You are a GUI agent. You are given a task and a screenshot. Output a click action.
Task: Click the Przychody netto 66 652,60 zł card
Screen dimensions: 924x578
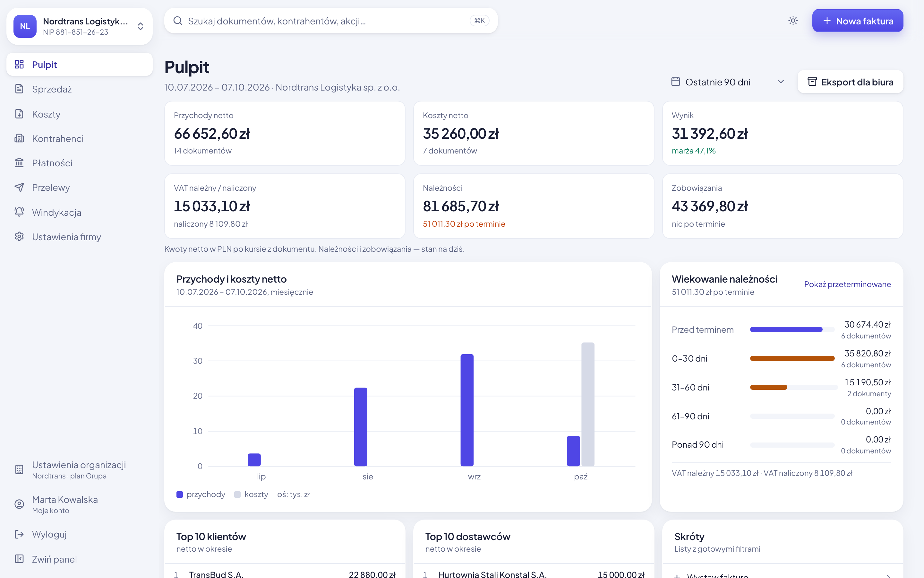click(285, 133)
